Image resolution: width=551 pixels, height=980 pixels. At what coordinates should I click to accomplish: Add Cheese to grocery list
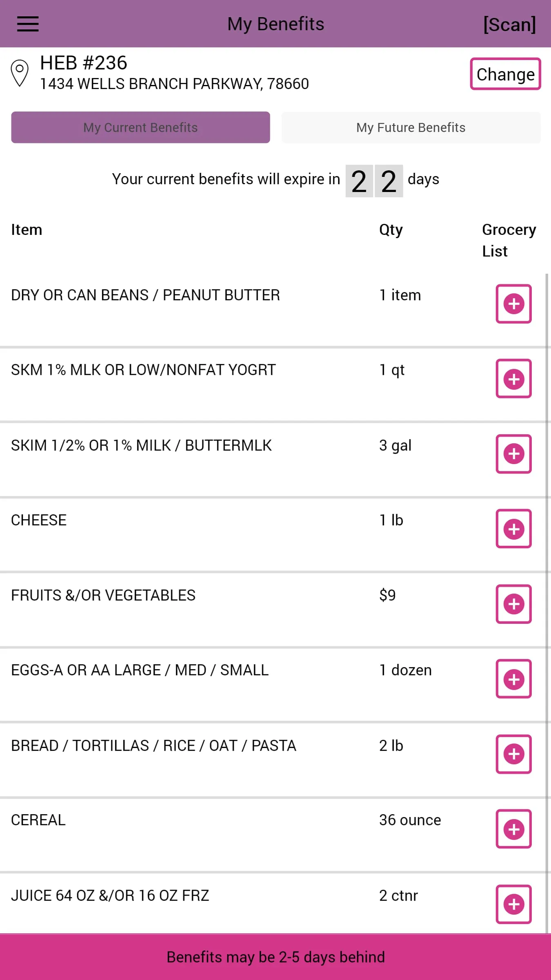pyautogui.click(x=513, y=529)
